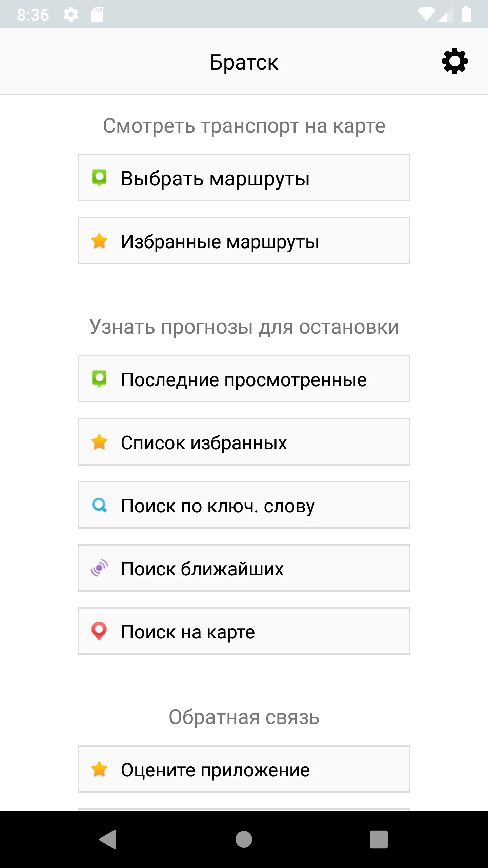This screenshot has width=488, height=868.
Task: Tap purple radar icon for nearest stops
Action: point(99,568)
